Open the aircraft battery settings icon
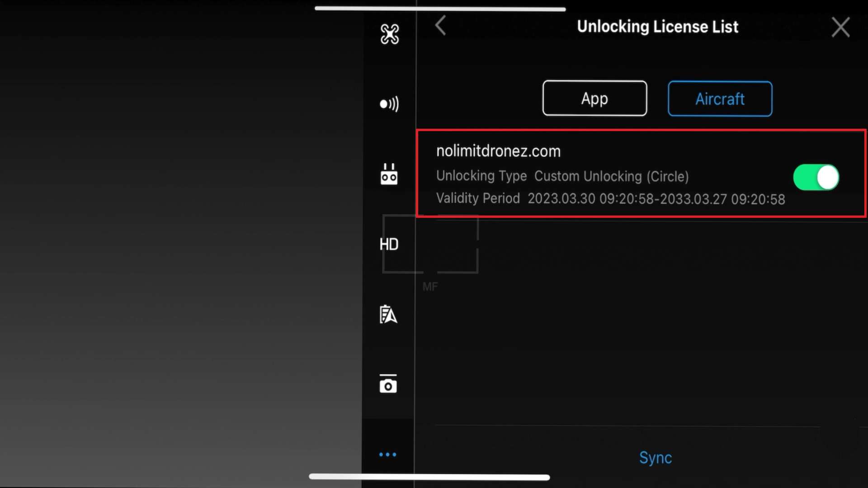 388,314
